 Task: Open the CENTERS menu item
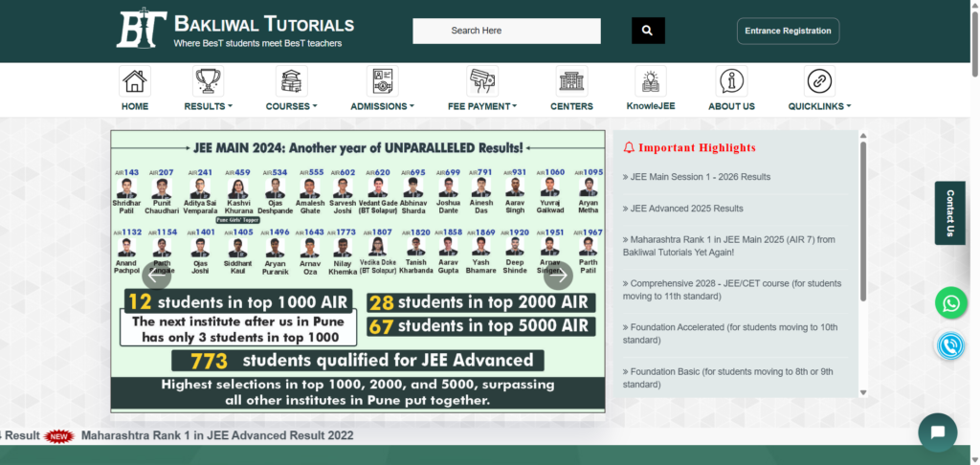[x=572, y=106]
